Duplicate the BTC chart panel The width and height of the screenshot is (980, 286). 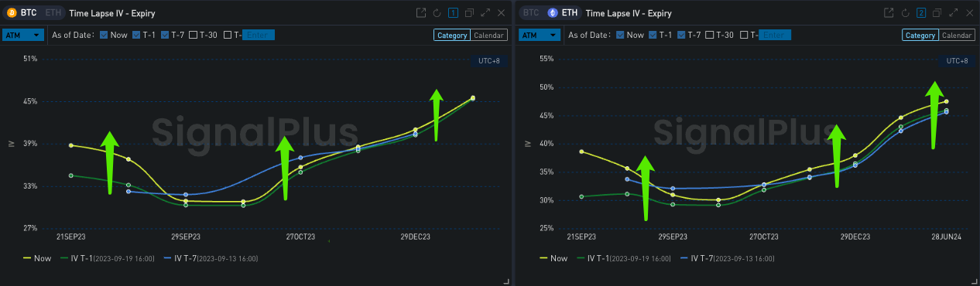tap(469, 13)
